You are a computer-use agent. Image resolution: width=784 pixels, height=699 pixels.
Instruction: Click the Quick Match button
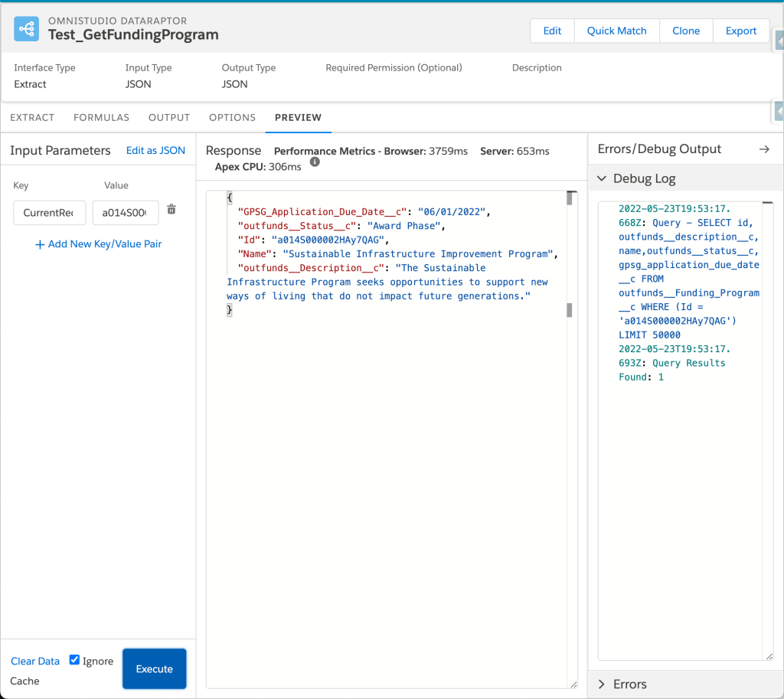click(x=616, y=31)
